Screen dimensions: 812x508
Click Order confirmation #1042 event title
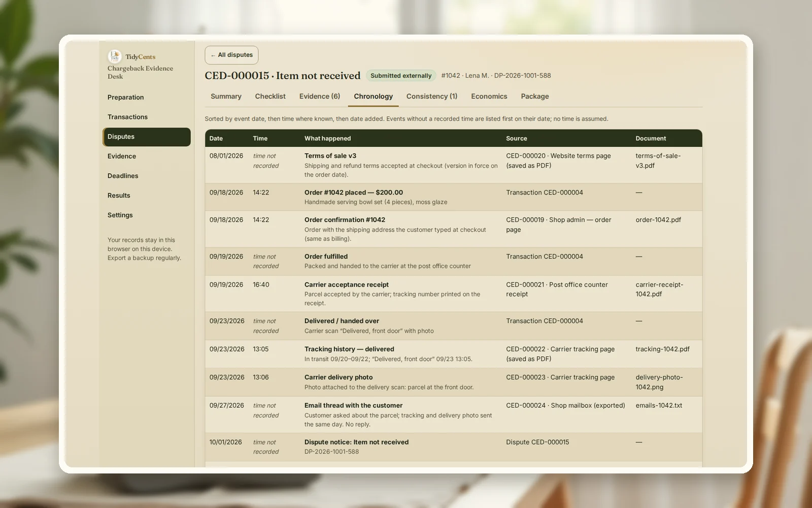pos(345,220)
